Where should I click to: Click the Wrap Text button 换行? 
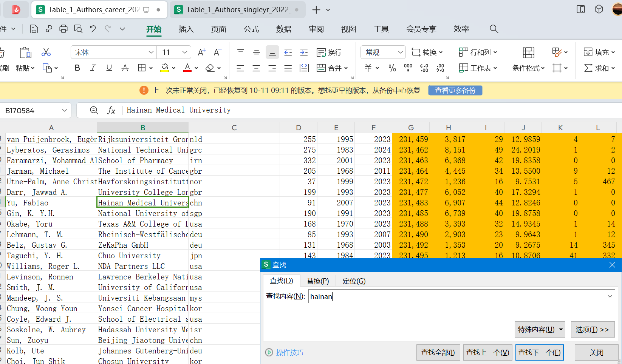pos(329,52)
